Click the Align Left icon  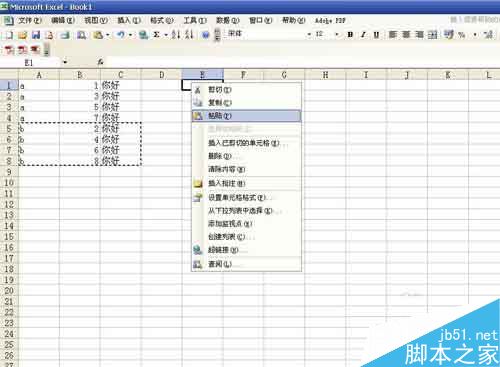pyautogui.click(x=393, y=34)
